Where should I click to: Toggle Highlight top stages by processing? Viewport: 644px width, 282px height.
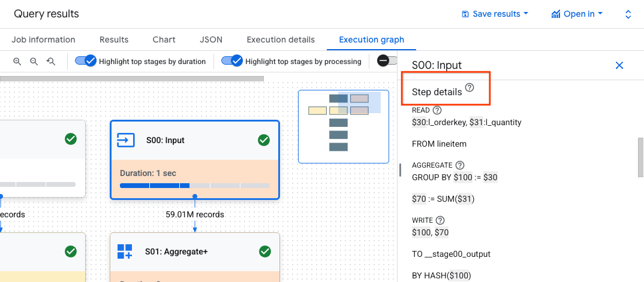click(232, 61)
